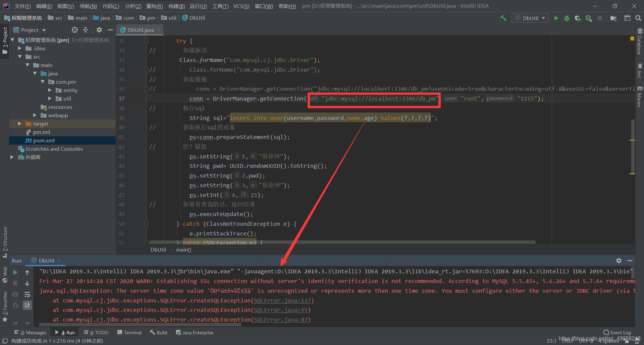Open the Build tool window tab

158,332
